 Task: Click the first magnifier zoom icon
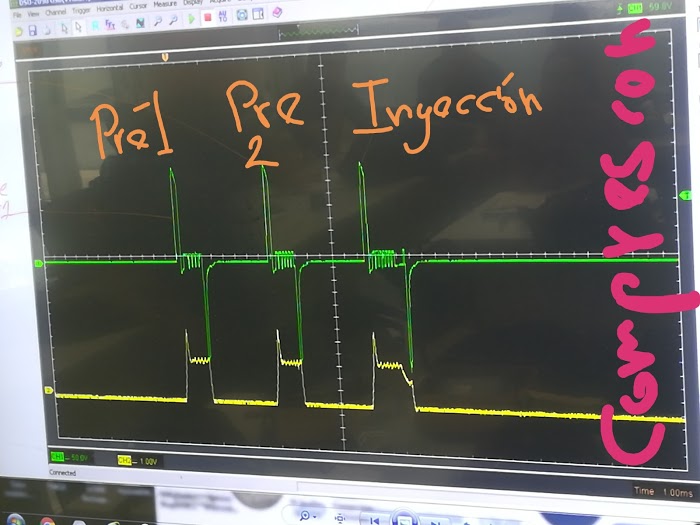(157, 31)
